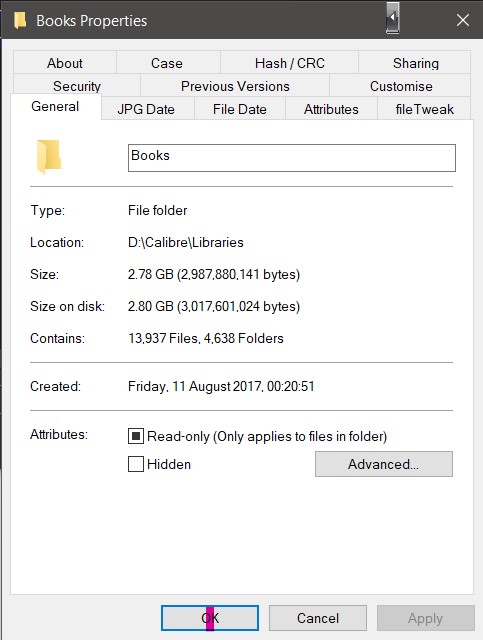Select the File Date tab
The image size is (483, 640).
[240, 109]
